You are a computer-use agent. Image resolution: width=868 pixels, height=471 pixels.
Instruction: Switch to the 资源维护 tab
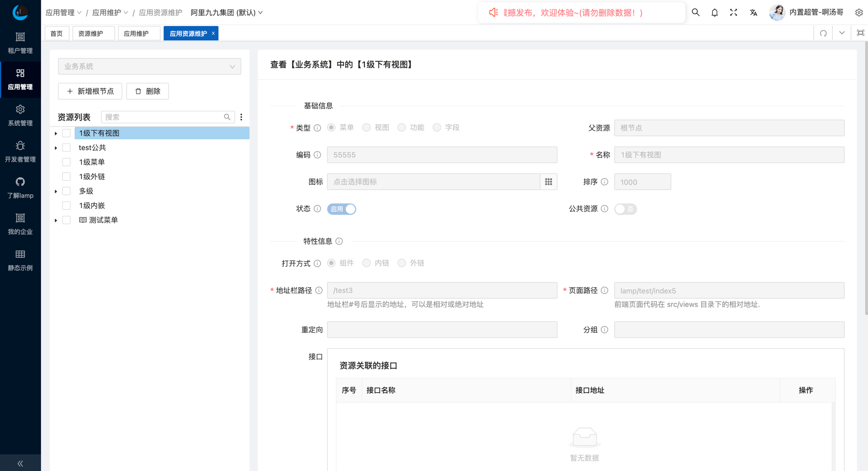click(91, 34)
